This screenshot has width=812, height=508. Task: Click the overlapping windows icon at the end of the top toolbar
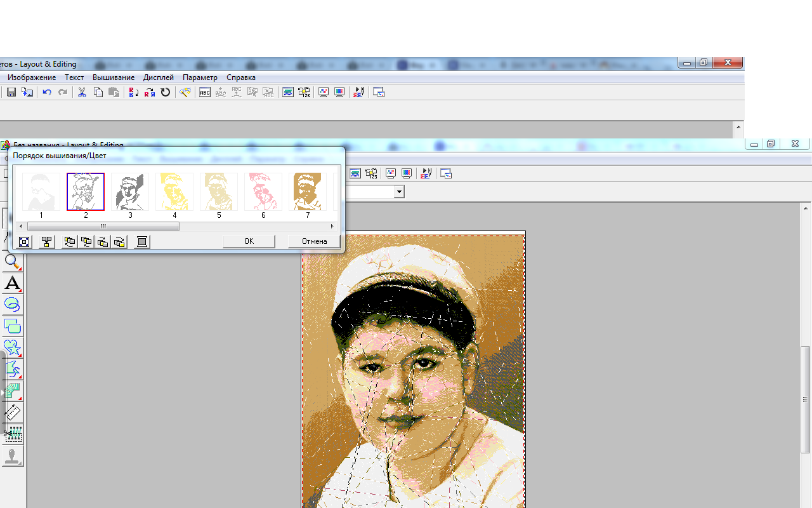pyautogui.click(x=379, y=92)
